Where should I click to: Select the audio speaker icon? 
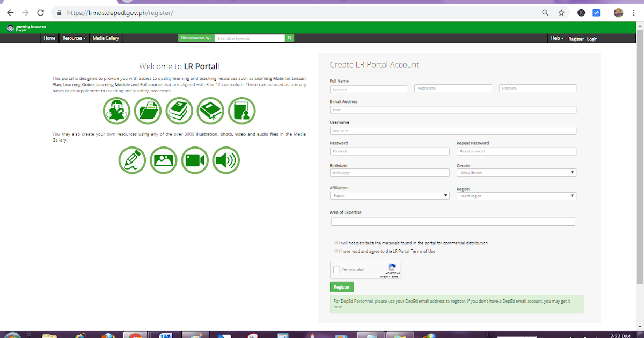226,160
